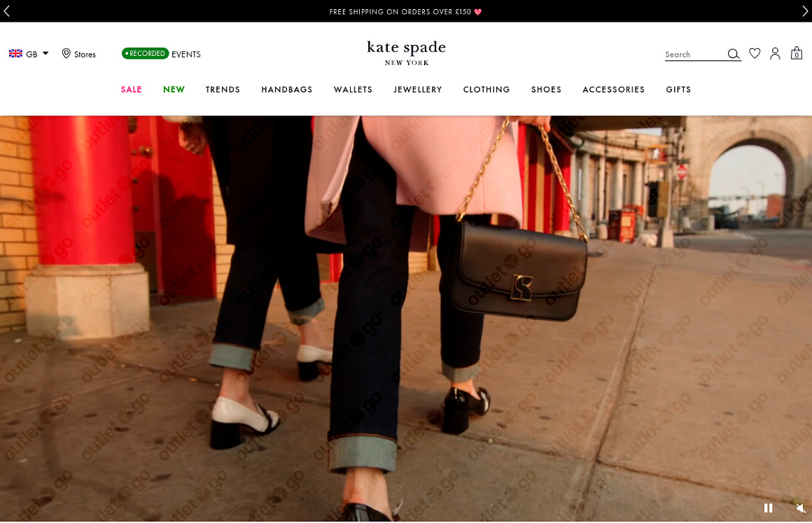Click the search magnifying glass icon
The width and height of the screenshot is (812, 523).
coord(733,54)
